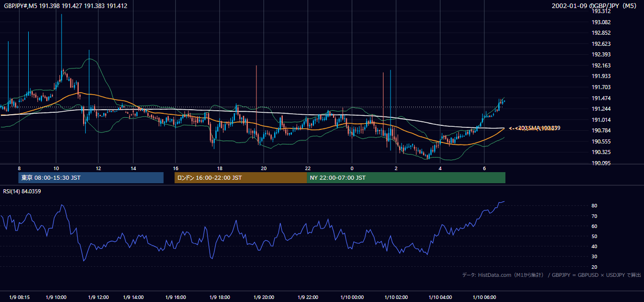Viewport: 644px width, 302px height.
Task: Click the bottom time label 1/10 02:00
Action: (x=396, y=297)
